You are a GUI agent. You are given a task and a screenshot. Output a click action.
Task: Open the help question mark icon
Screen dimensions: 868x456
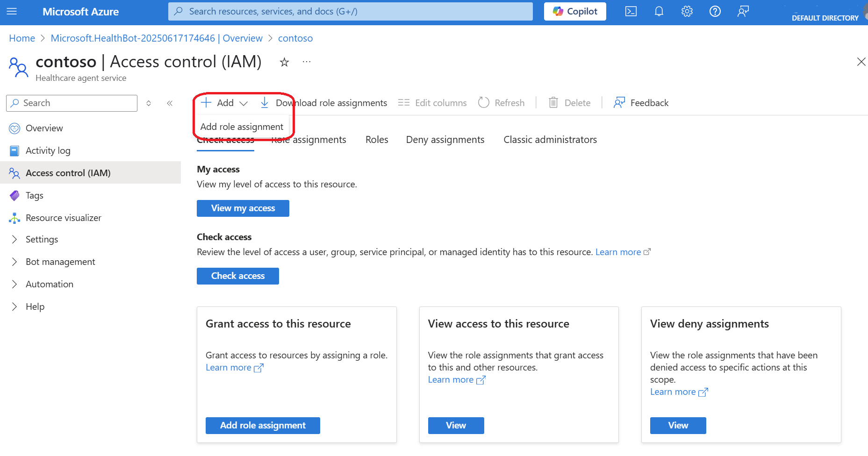(715, 11)
